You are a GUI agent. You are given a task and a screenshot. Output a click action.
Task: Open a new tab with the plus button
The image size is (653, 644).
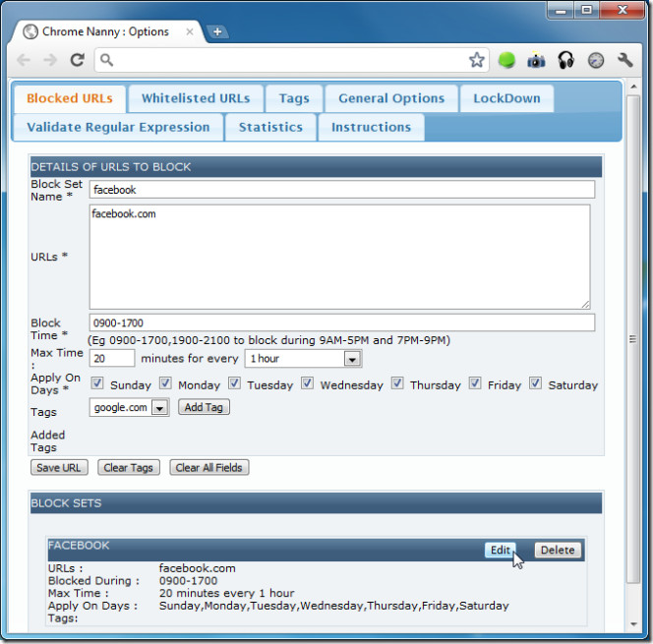pyautogui.click(x=217, y=31)
